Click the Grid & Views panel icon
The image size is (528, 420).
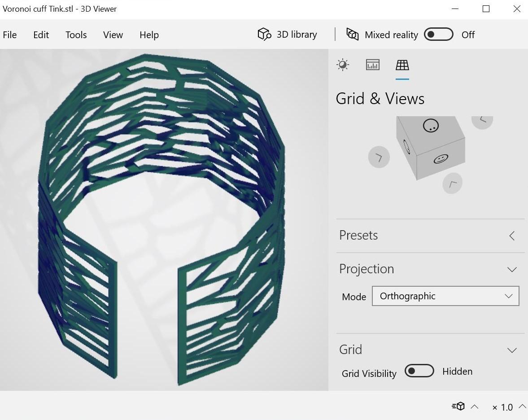click(402, 65)
